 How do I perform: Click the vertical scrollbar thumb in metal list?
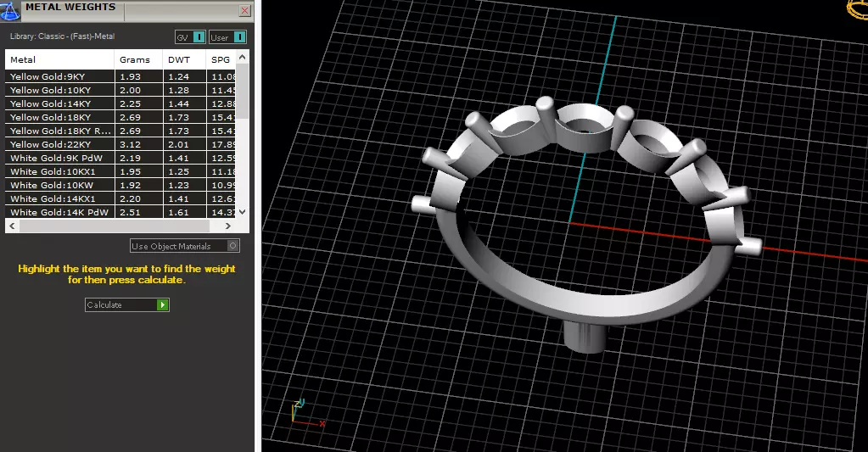tap(242, 90)
